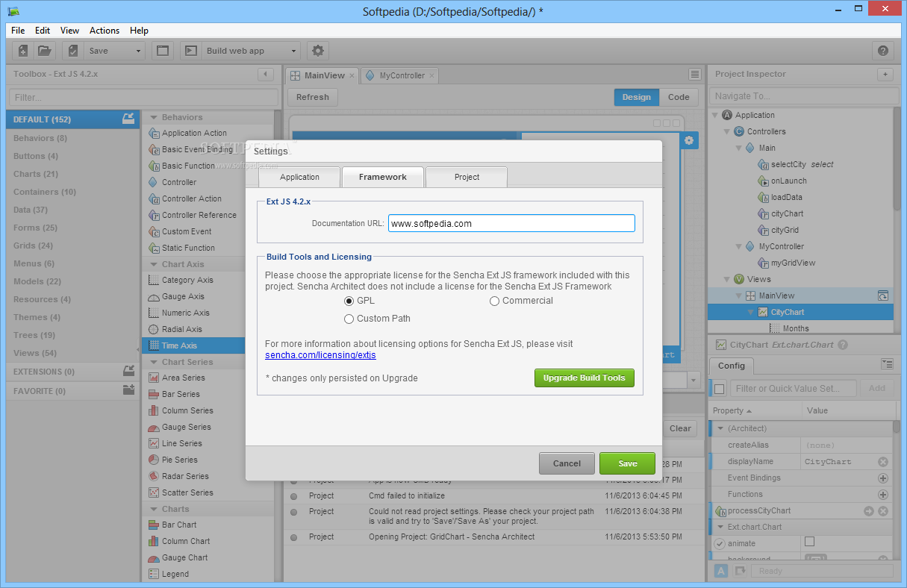Select the Commercial license radio button
Viewport: 907px width, 588px height.
click(x=494, y=301)
